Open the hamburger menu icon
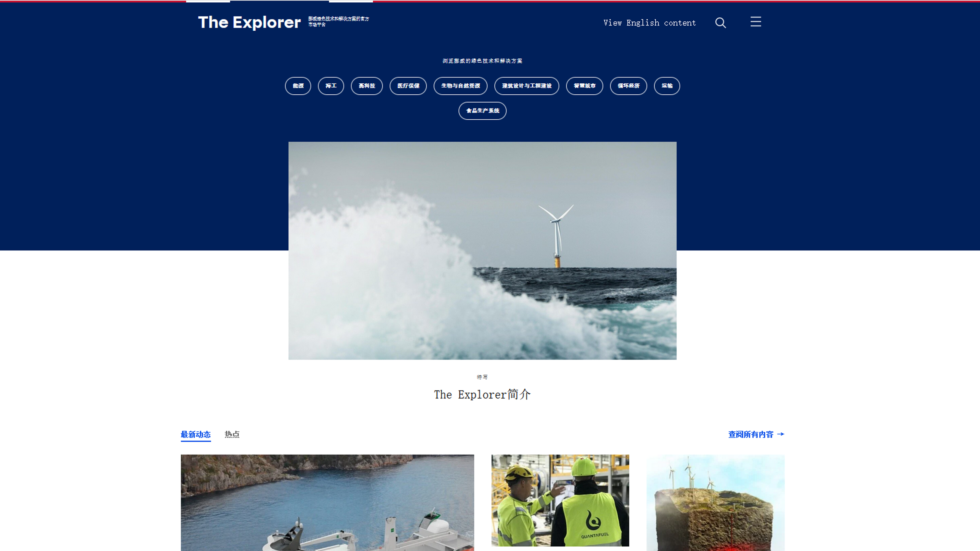Image resolution: width=980 pixels, height=551 pixels. pyautogui.click(x=755, y=22)
